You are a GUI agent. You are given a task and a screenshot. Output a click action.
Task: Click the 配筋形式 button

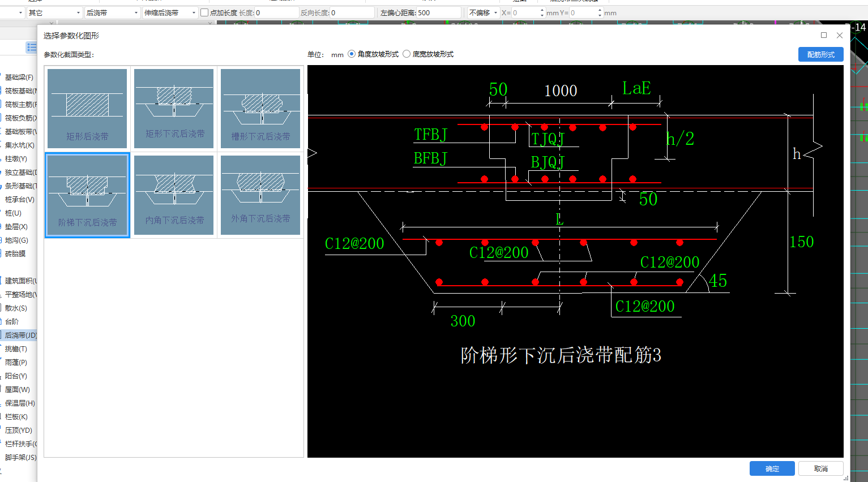[x=821, y=54]
